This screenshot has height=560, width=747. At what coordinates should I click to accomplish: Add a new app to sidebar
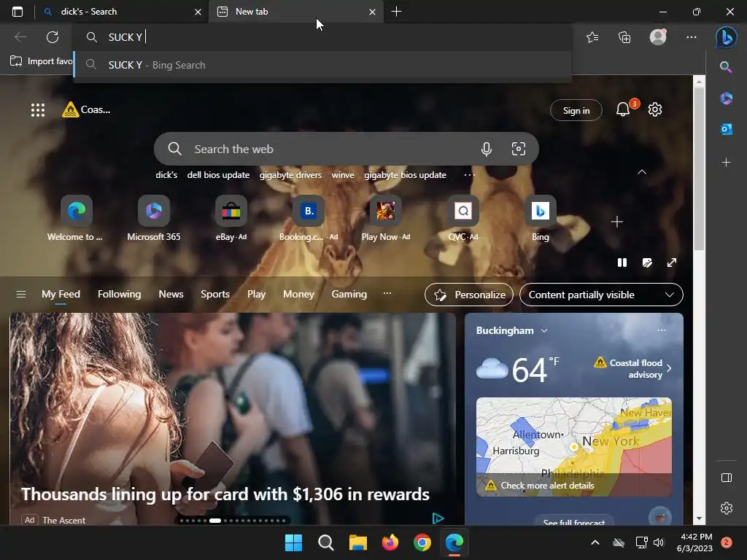coord(726,163)
